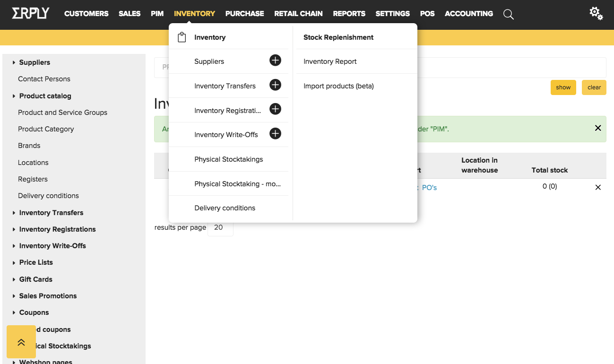Open the search magnifier icon
Screen dimensions: 614x364
[x=509, y=14]
